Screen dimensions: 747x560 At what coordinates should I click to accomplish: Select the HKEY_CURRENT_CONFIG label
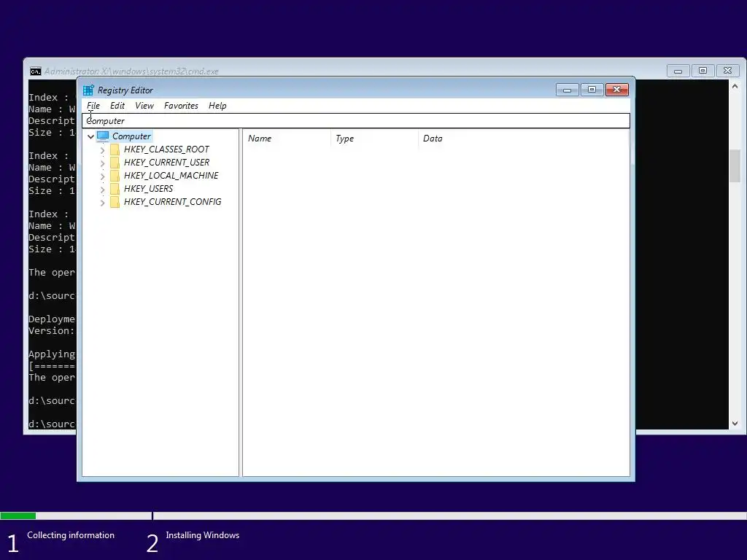(172, 202)
